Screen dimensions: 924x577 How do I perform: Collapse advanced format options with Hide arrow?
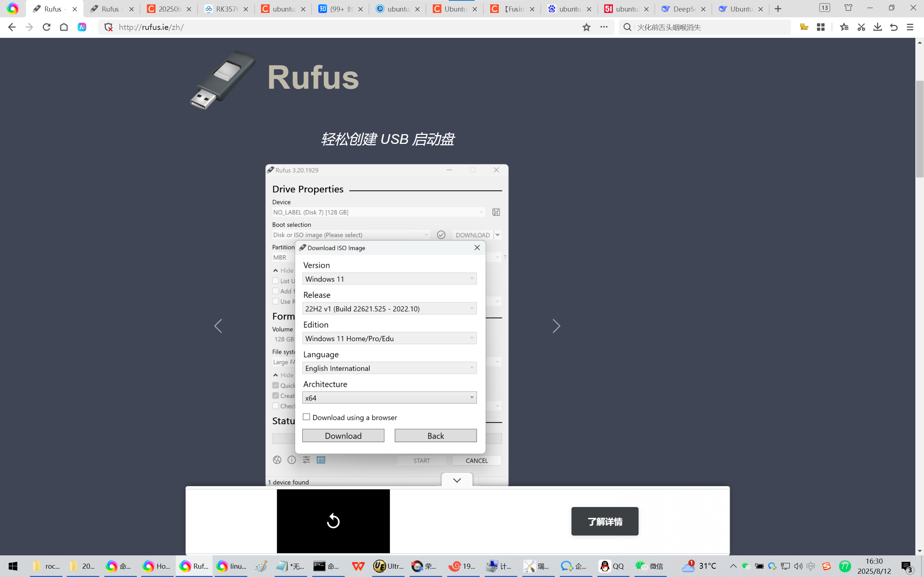click(x=276, y=375)
